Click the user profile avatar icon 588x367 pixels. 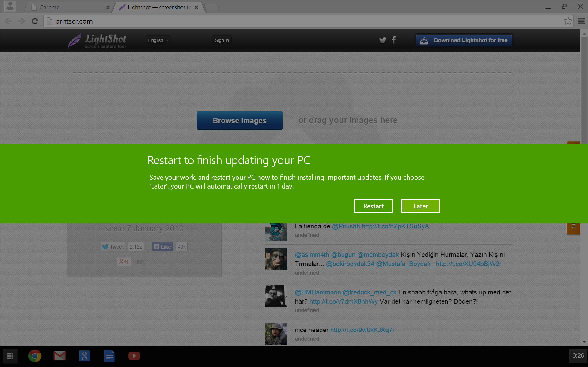tap(10, 6)
